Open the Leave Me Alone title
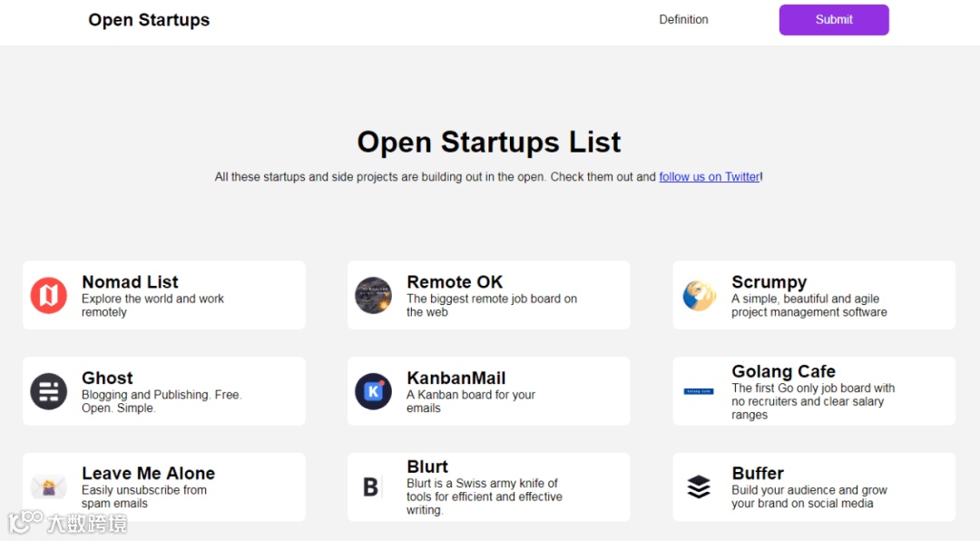Viewport: 980px width, 541px height. pos(149,474)
